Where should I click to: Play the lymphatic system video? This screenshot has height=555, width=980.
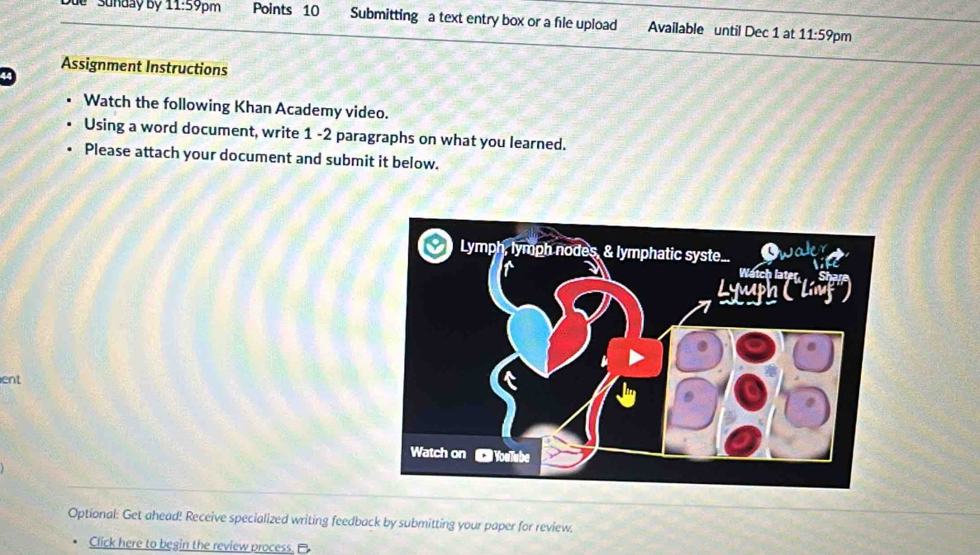pos(635,358)
